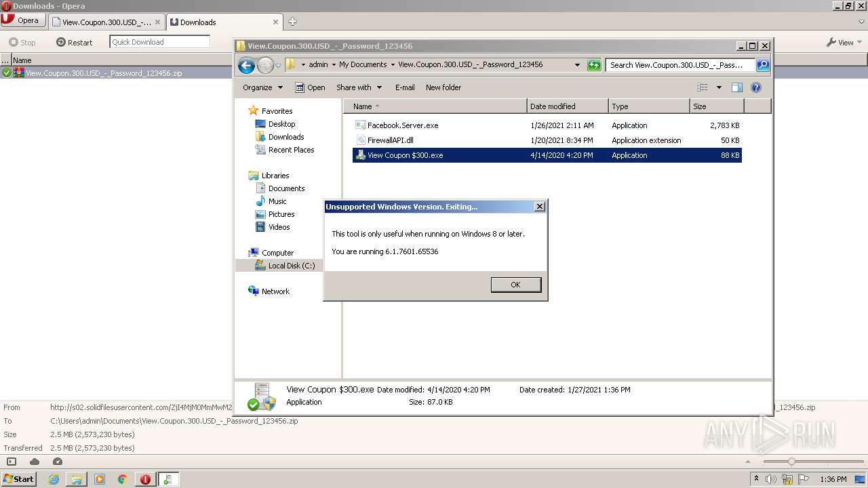
Task: Click E-mail in Explorer toolbar
Action: point(405,87)
